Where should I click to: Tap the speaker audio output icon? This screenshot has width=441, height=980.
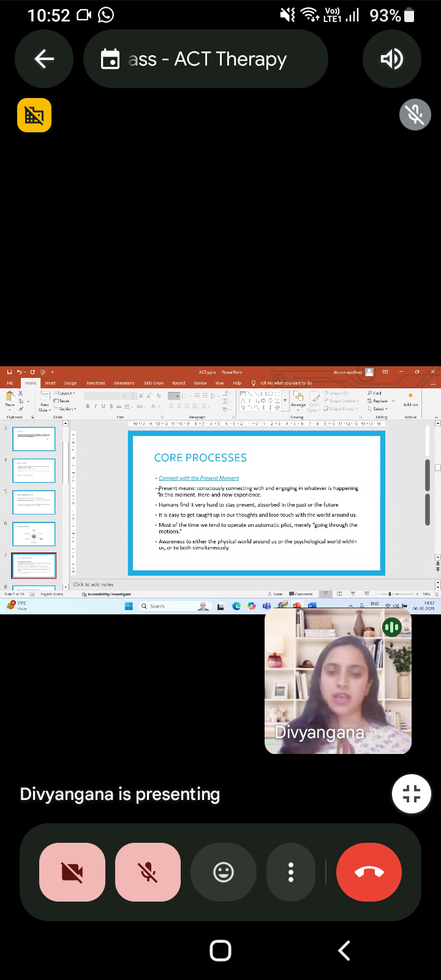[x=391, y=59]
